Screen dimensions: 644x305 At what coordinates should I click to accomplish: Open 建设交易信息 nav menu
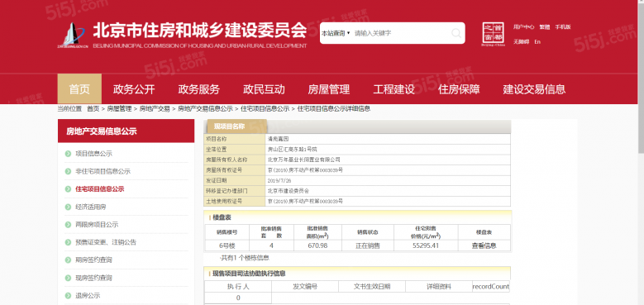point(534,89)
